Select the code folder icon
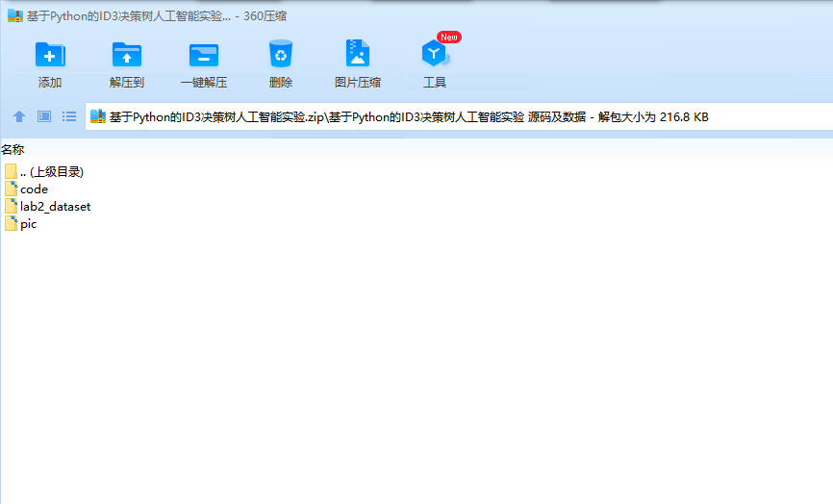 coord(11,189)
